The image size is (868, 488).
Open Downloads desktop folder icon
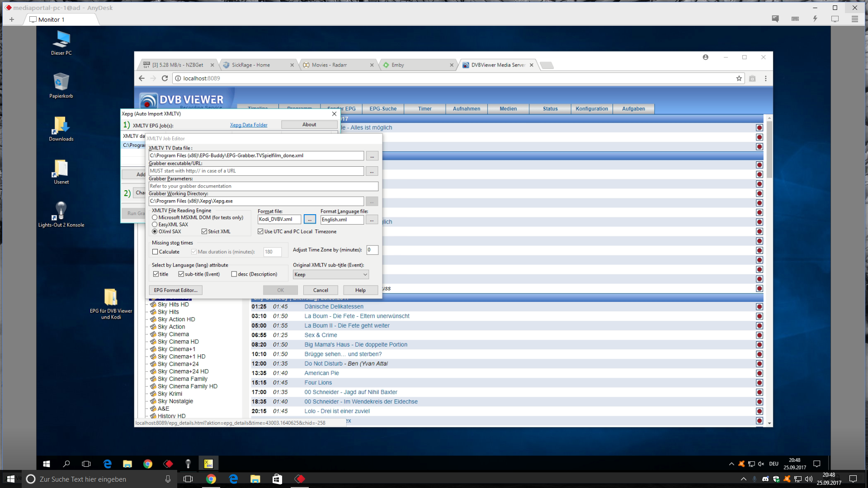pos(61,129)
